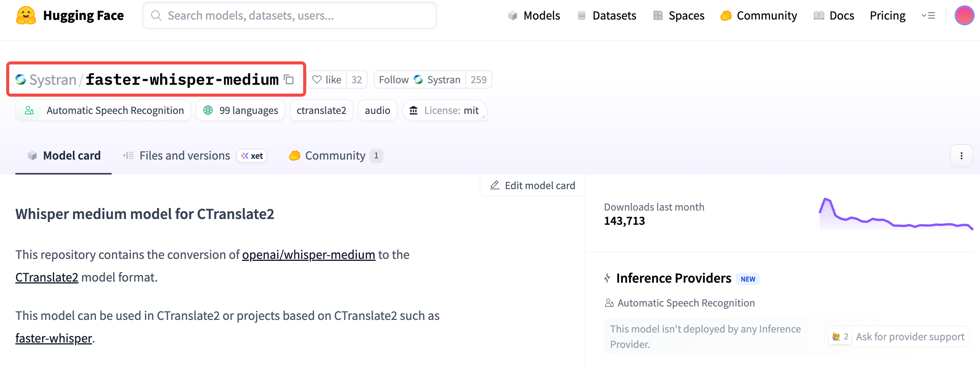Open the License: mit tag
The height and width of the screenshot is (369, 980).
[x=444, y=110]
